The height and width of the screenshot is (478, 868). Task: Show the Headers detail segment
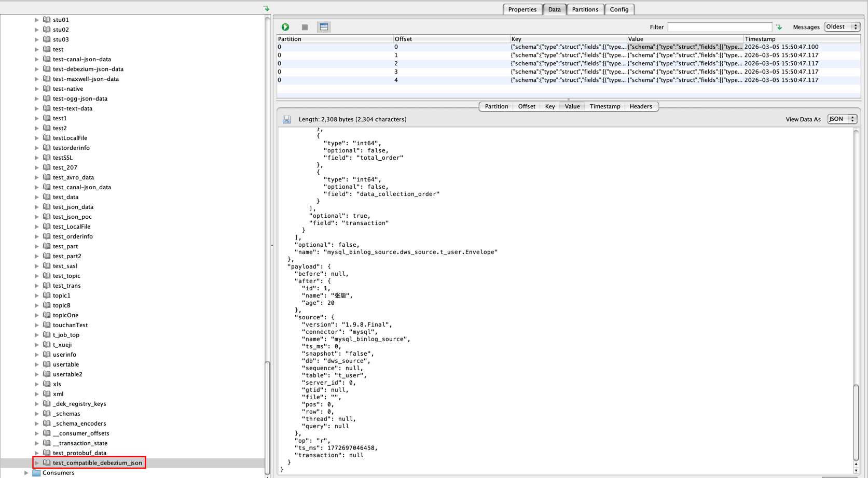point(641,106)
